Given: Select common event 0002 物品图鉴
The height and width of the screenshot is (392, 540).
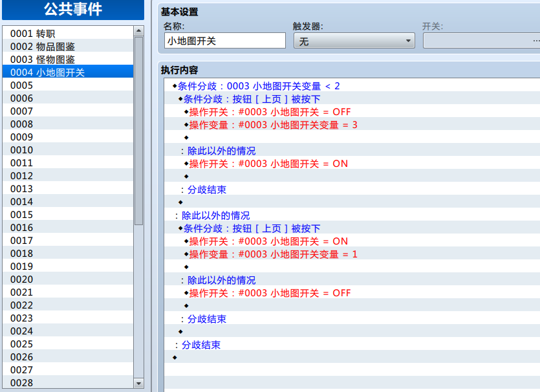Looking at the screenshot, I should click(68, 46).
